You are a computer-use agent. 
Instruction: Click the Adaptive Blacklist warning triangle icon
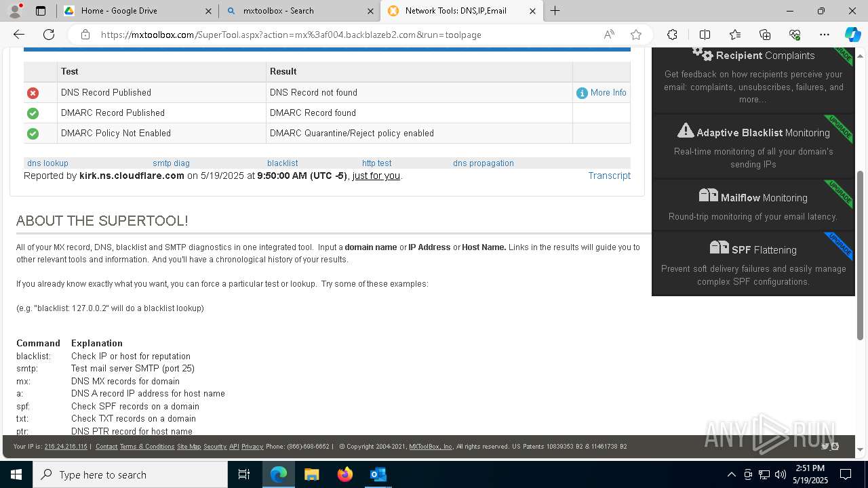click(686, 131)
